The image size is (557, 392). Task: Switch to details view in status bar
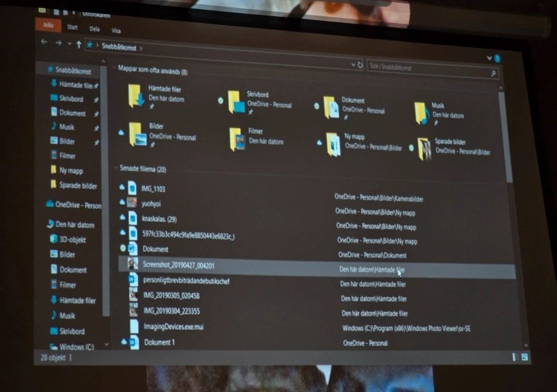516,357
